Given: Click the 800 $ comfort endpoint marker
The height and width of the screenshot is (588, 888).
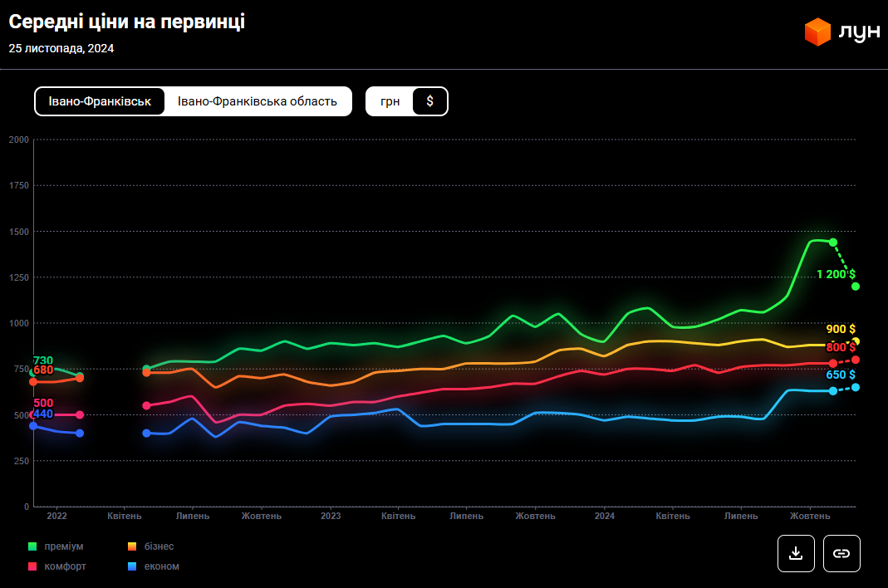Looking at the screenshot, I should 856,360.
